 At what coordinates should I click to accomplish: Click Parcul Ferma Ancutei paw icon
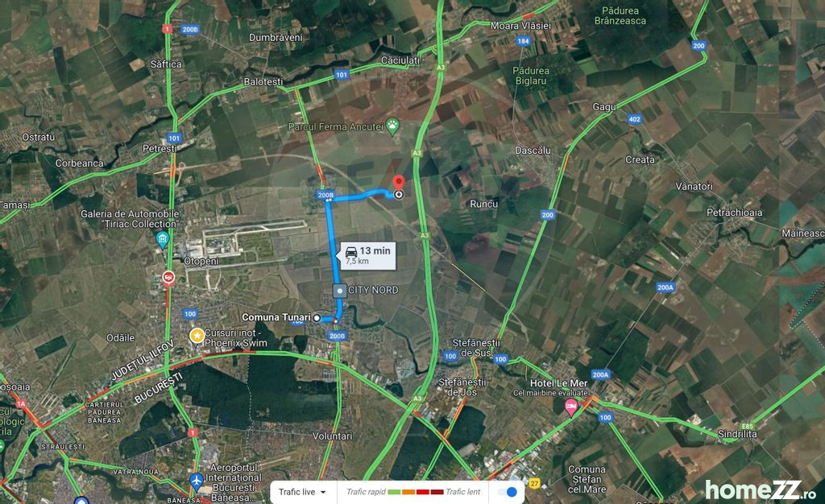point(392,126)
